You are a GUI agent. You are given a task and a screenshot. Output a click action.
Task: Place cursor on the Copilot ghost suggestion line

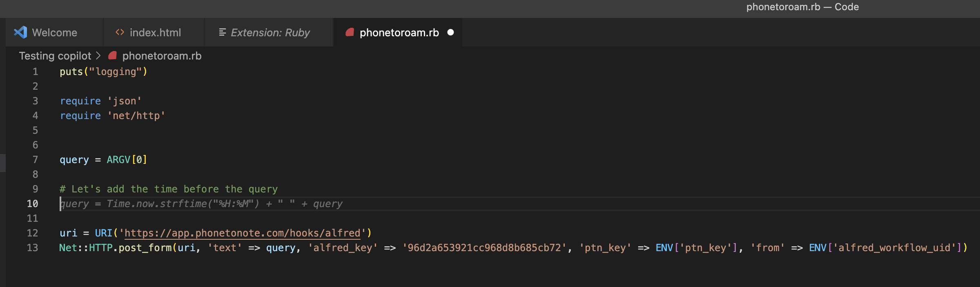(x=201, y=203)
